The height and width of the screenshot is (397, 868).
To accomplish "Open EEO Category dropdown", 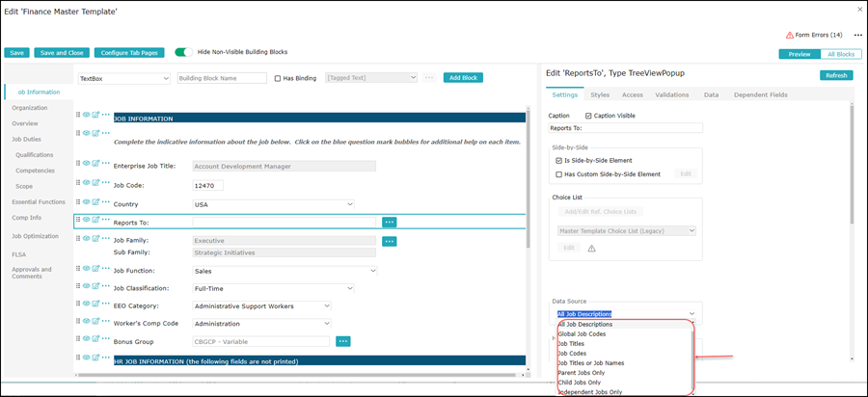I will pos(261,305).
